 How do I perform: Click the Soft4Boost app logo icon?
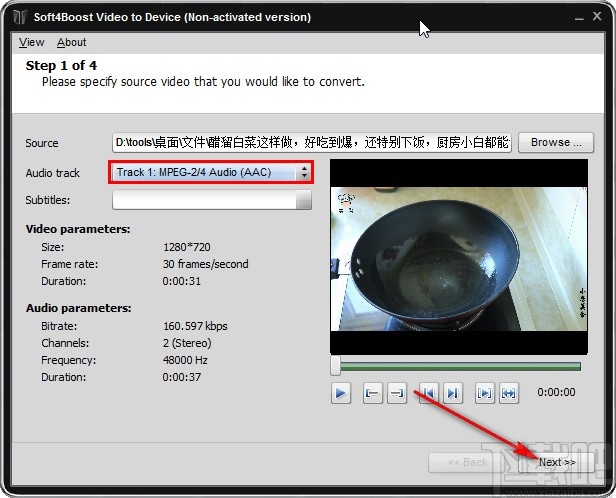click(x=20, y=17)
